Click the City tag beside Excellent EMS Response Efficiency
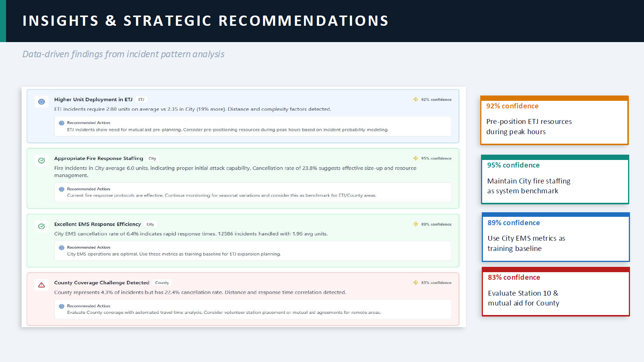The height and width of the screenshot is (362, 644). [150, 224]
